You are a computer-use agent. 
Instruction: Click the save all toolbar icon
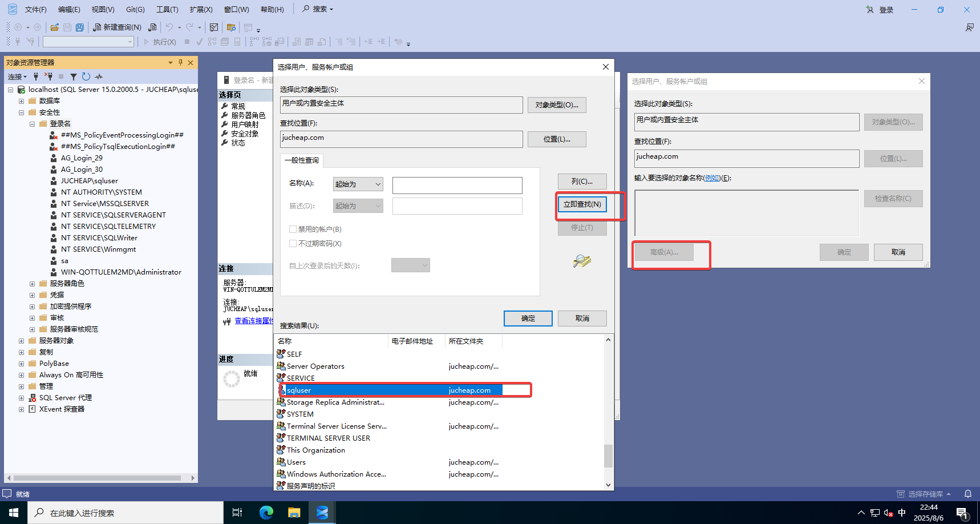(80, 27)
